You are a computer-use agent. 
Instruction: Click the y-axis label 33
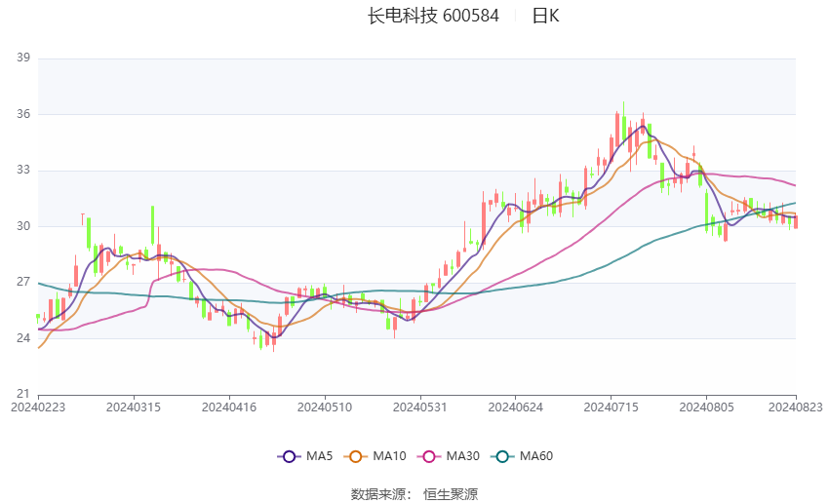[x=23, y=171]
